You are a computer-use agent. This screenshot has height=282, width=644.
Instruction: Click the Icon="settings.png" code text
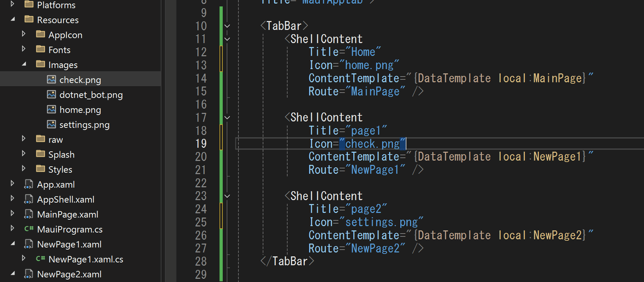coord(367,222)
